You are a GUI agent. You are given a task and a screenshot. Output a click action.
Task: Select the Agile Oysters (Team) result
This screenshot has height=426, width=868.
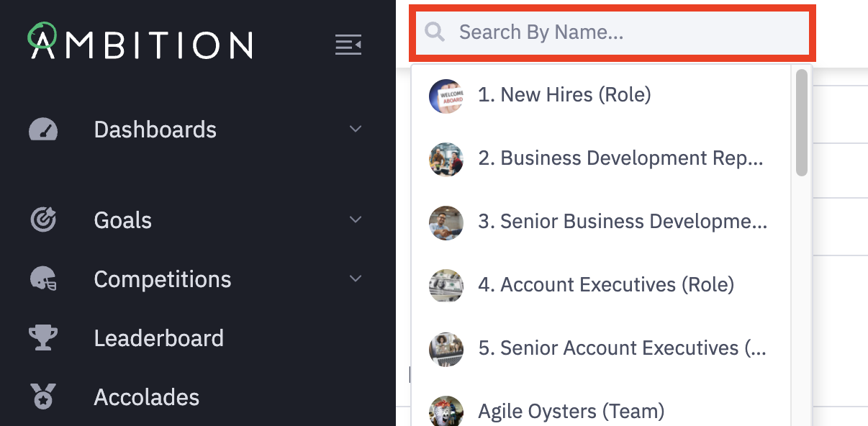pyautogui.click(x=571, y=411)
